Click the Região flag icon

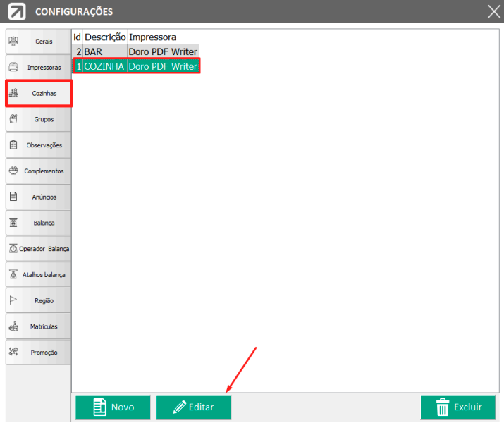pos(13,300)
